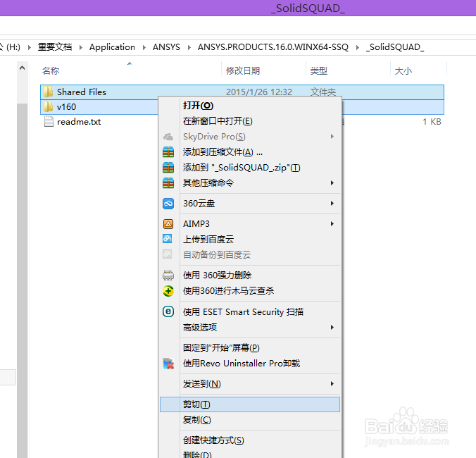Image resolution: width=476 pixels, height=458 pixels.
Task: Click date 2015/1/26 12:32 of Shared Files
Action: tap(259, 92)
